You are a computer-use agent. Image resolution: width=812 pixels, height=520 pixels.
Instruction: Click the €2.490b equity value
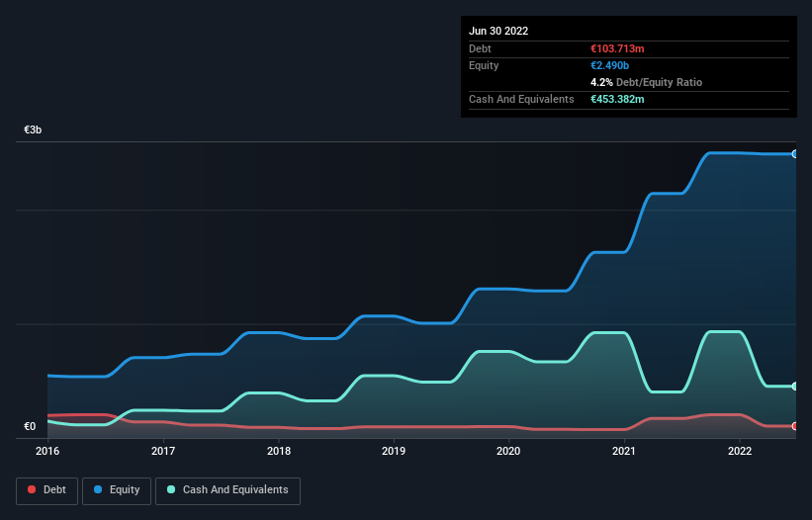(609, 65)
